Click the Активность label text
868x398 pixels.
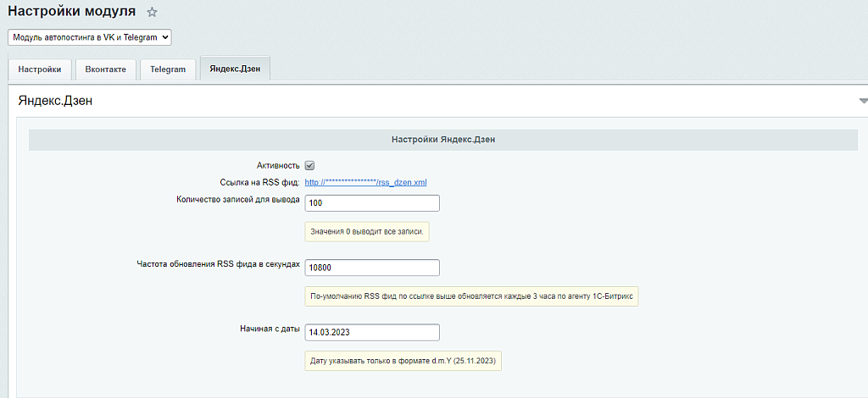[277, 165]
